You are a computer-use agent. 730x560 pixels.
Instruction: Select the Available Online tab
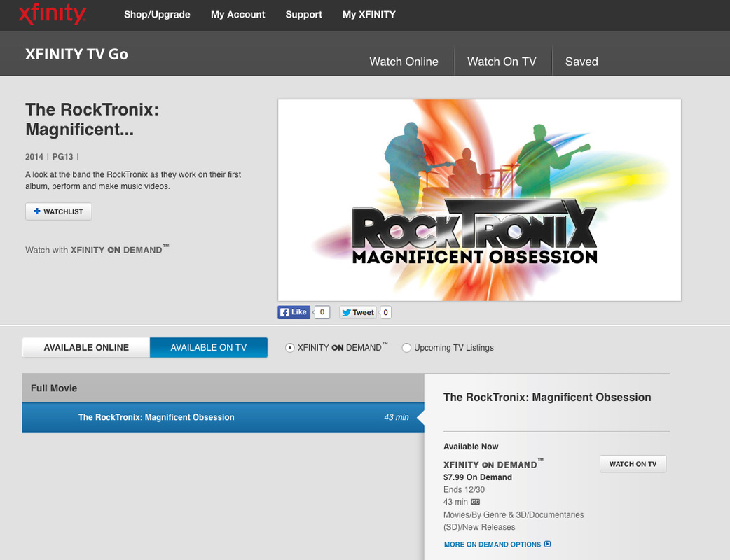(86, 347)
